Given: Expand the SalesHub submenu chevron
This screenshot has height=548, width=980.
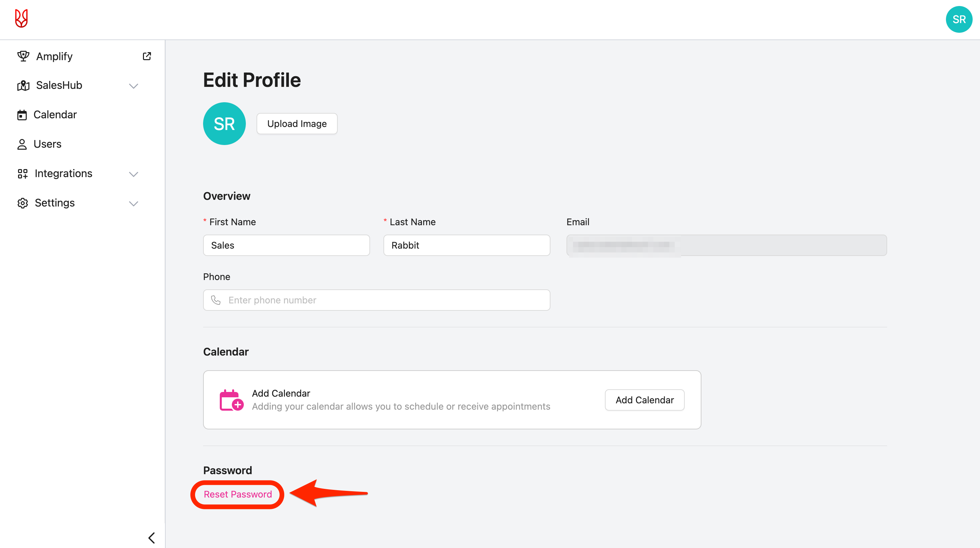Looking at the screenshot, I should [x=133, y=86].
